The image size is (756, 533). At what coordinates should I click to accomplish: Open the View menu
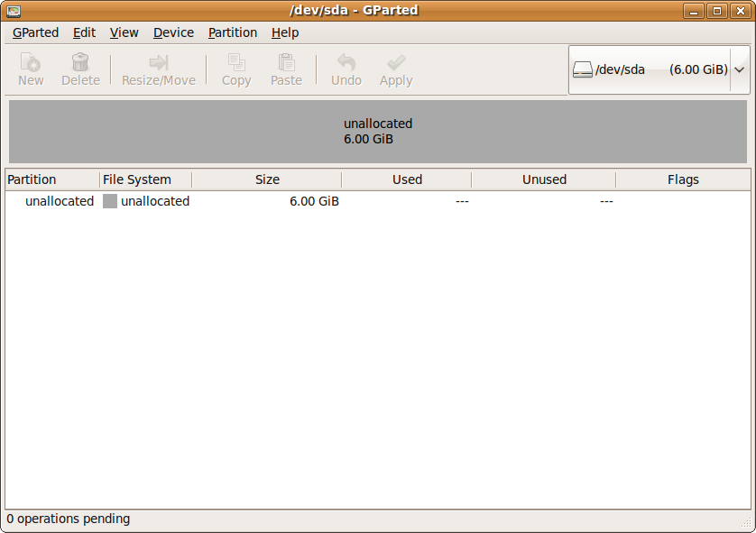click(124, 32)
